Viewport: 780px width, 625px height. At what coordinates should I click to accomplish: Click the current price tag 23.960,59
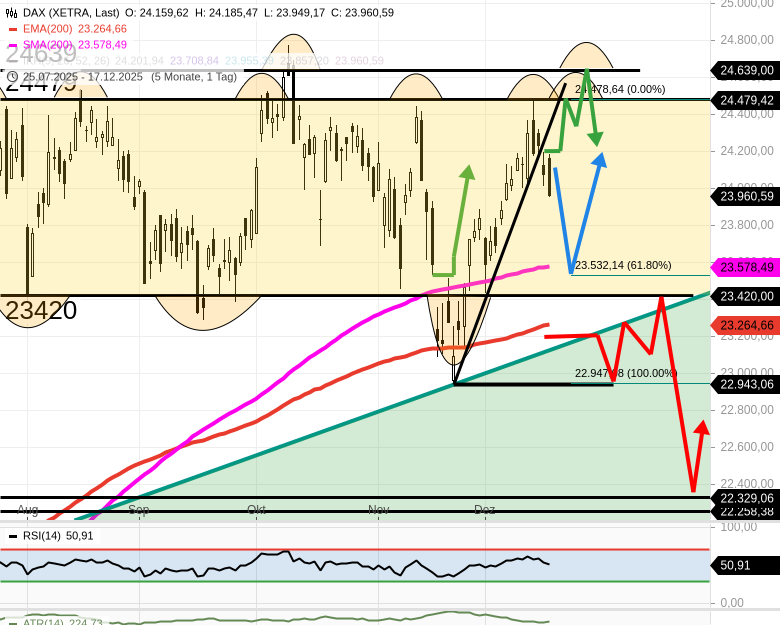click(746, 196)
